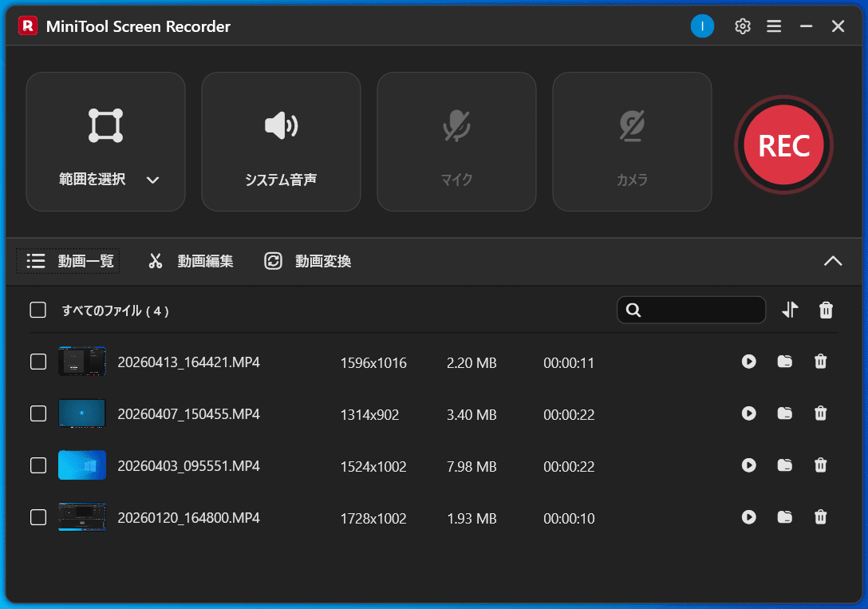Mute システム音声 system audio capture

point(281,141)
